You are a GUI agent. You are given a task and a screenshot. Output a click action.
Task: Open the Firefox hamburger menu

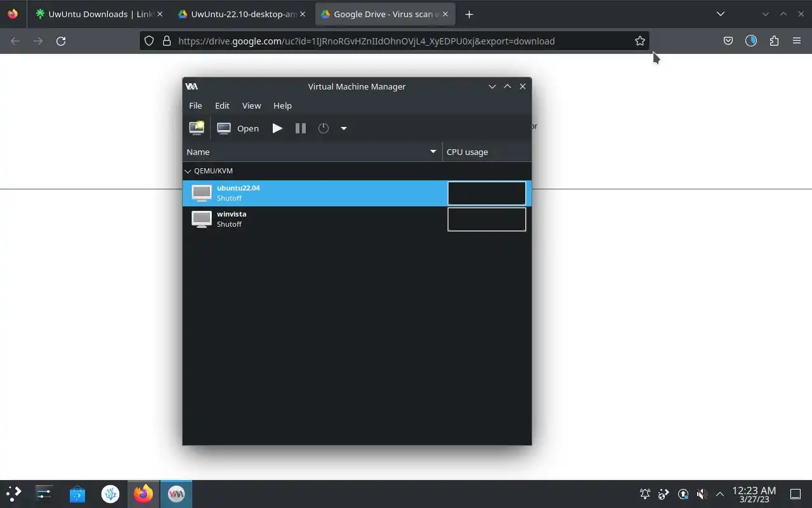click(x=797, y=41)
